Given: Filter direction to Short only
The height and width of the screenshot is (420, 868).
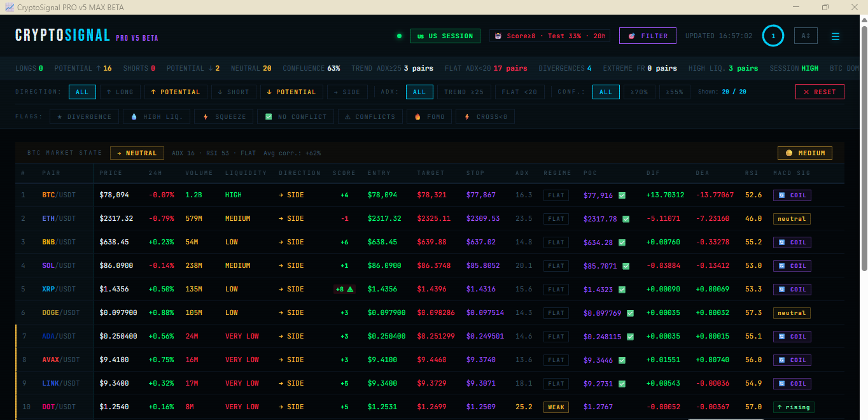Looking at the screenshot, I should 234,92.
